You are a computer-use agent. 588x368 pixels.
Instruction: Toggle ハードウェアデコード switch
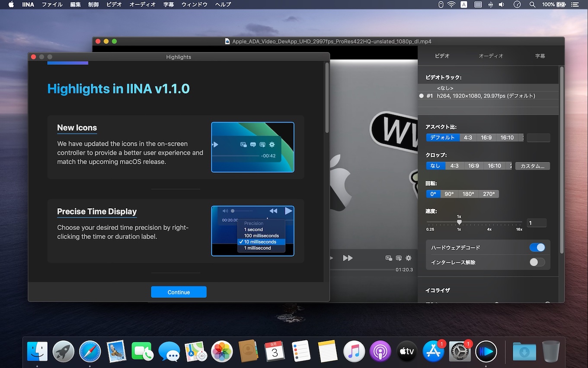click(x=537, y=248)
